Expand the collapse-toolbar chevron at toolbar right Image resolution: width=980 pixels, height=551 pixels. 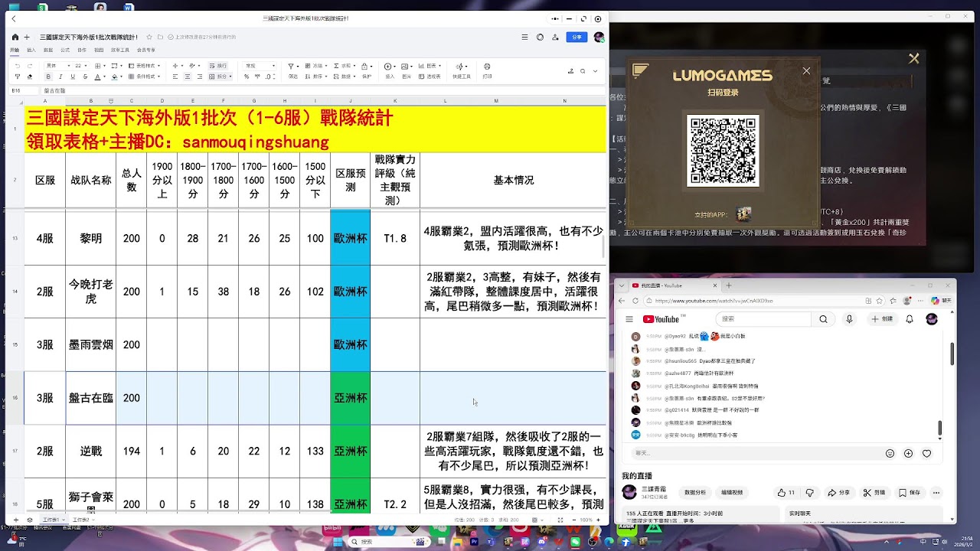click(596, 71)
